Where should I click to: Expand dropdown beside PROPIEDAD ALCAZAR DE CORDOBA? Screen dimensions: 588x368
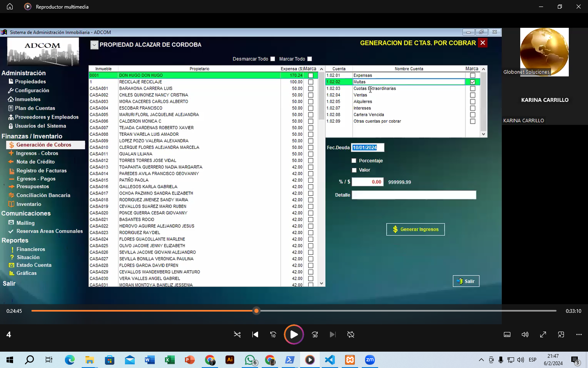click(x=94, y=45)
